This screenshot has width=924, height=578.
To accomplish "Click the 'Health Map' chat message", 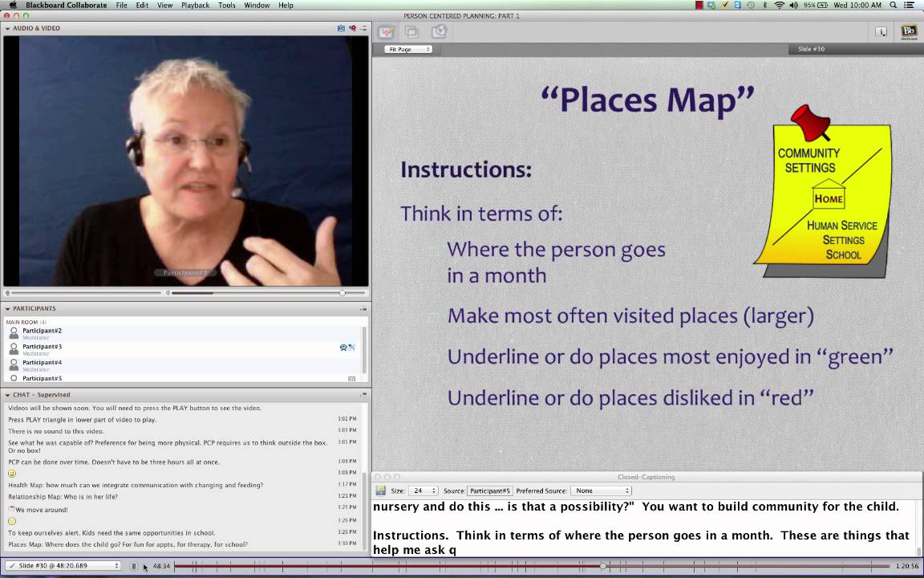I will pos(136,485).
